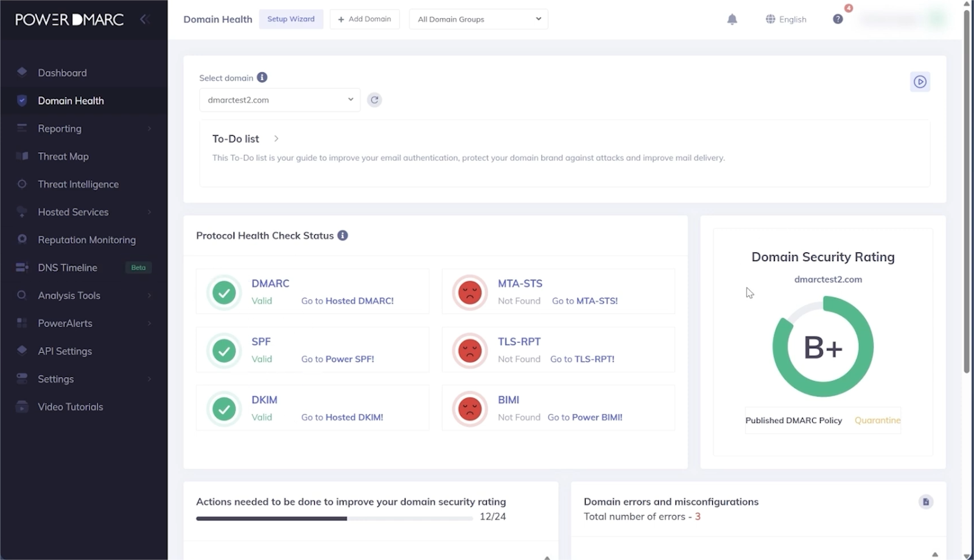Viewport: 974px width, 560px height.
Task: Collapse the sidebar with double chevron icon
Action: click(x=144, y=19)
